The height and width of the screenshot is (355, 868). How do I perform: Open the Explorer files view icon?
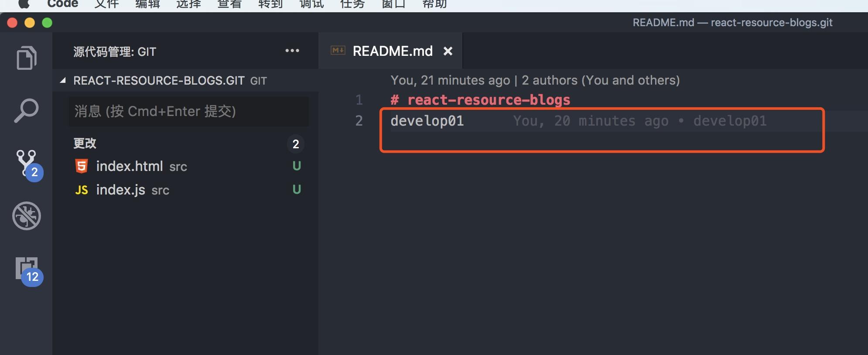pyautogui.click(x=27, y=58)
